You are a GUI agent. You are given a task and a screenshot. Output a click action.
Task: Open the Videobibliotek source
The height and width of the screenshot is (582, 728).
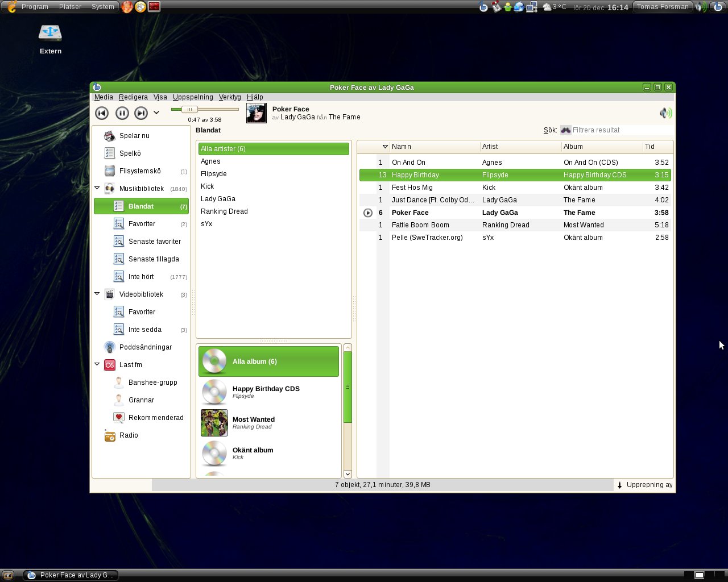(141, 294)
